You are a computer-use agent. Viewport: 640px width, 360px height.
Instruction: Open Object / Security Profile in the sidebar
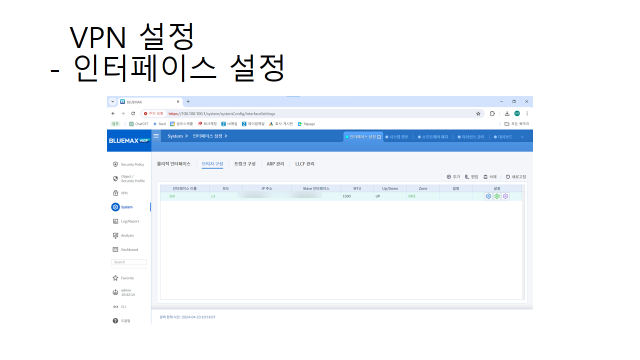pos(128,179)
